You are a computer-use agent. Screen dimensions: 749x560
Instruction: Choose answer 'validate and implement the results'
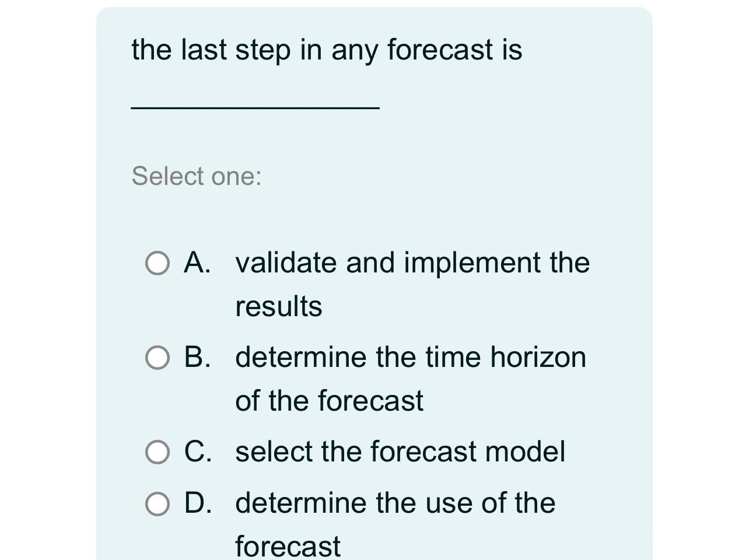tap(412, 264)
